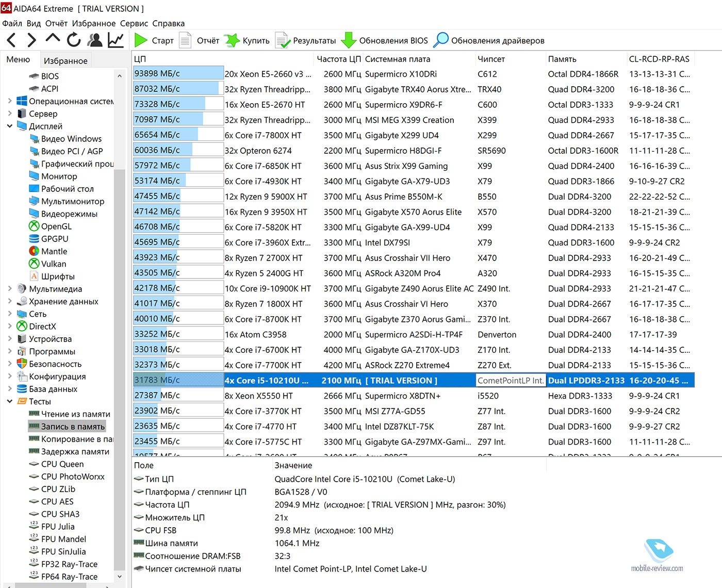
Task: Expand the Хранение данных node
Action: click(9, 301)
